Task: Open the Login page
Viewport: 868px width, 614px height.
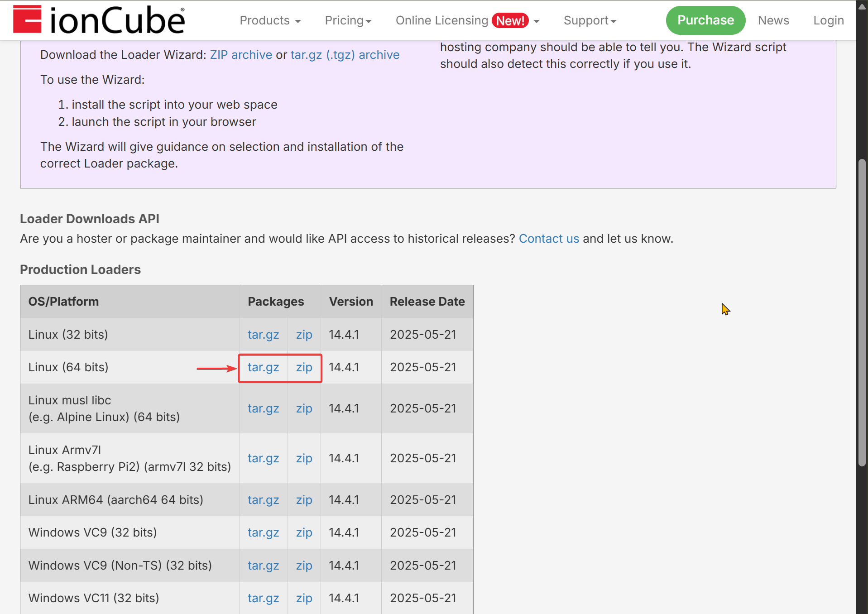Action: point(828,20)
